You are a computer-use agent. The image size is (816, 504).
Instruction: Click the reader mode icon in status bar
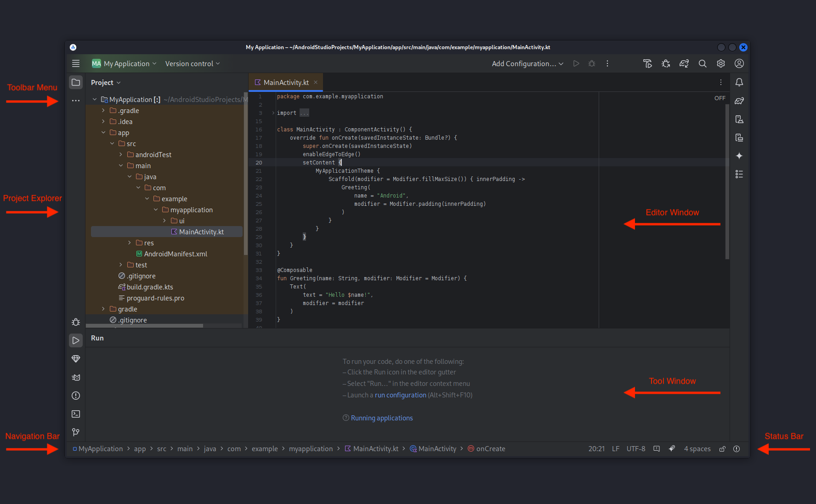(x=657, y=449)
